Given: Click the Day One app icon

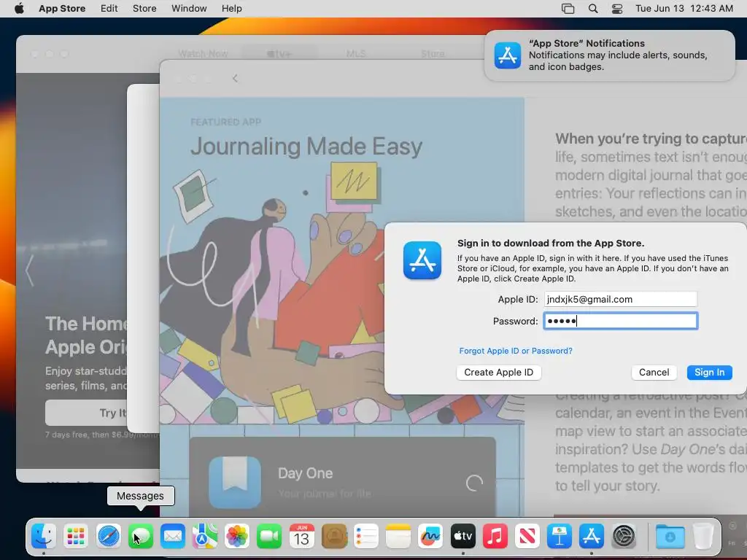Looking at the screenshot, I should pos(235,483).
